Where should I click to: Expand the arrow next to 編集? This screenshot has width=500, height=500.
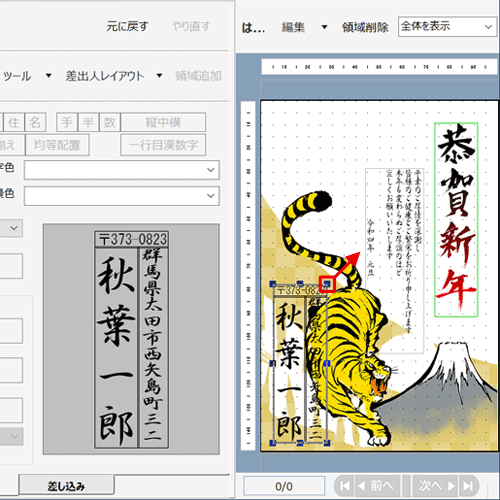point(324,27)
